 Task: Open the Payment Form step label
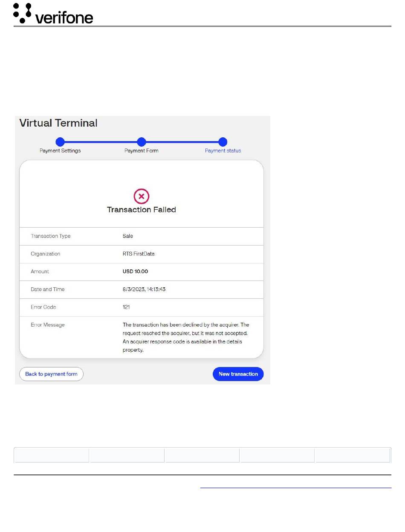pos(142,150)
